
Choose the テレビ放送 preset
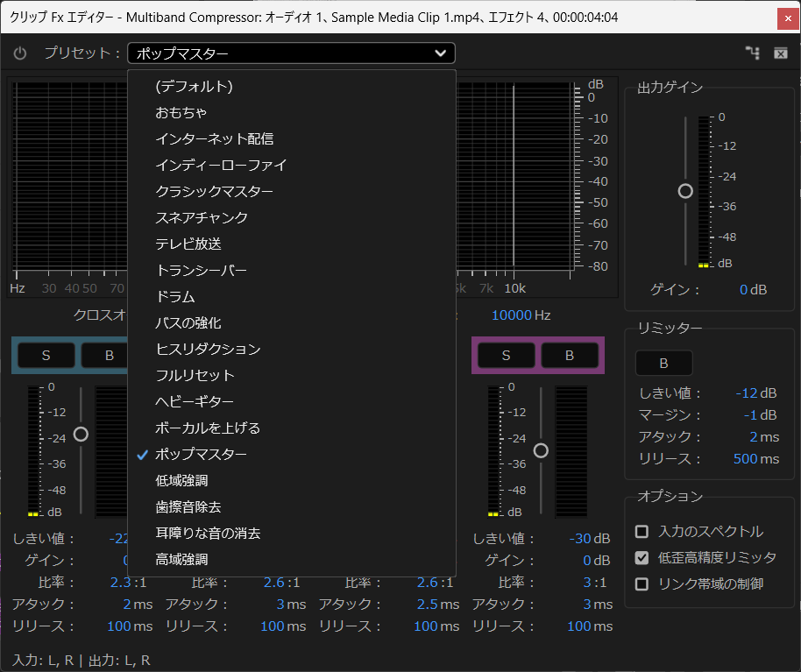pyautogui.click(x=188, y=244)
